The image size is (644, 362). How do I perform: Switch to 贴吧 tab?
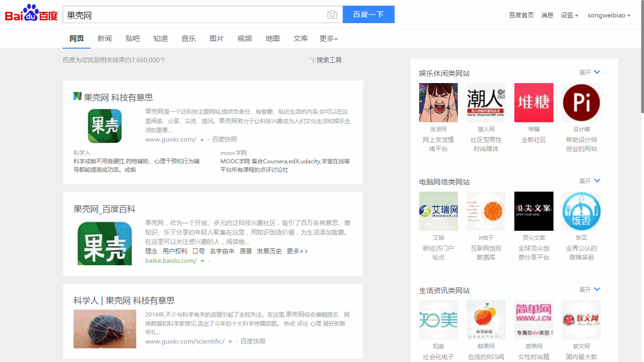coord(132,39)
